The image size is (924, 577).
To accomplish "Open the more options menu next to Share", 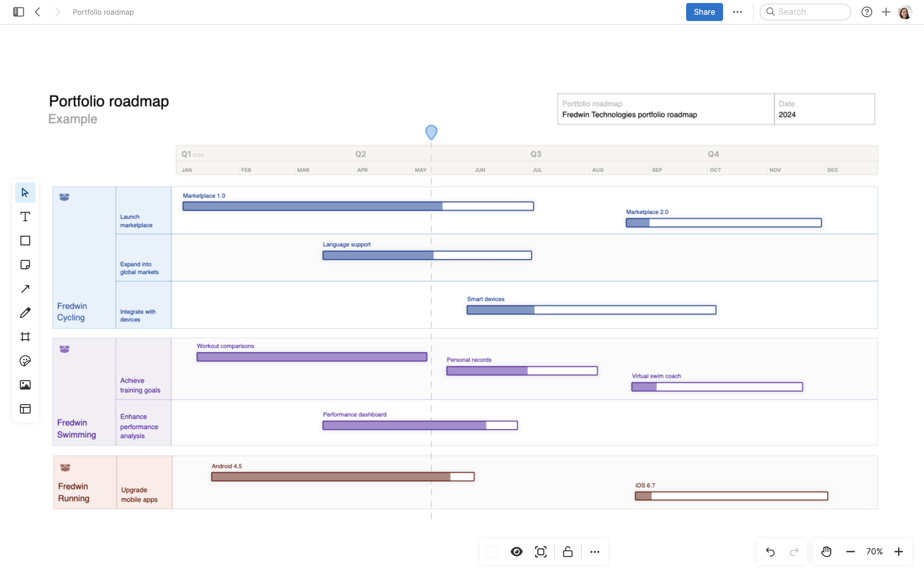I will [x=738, y=12].
